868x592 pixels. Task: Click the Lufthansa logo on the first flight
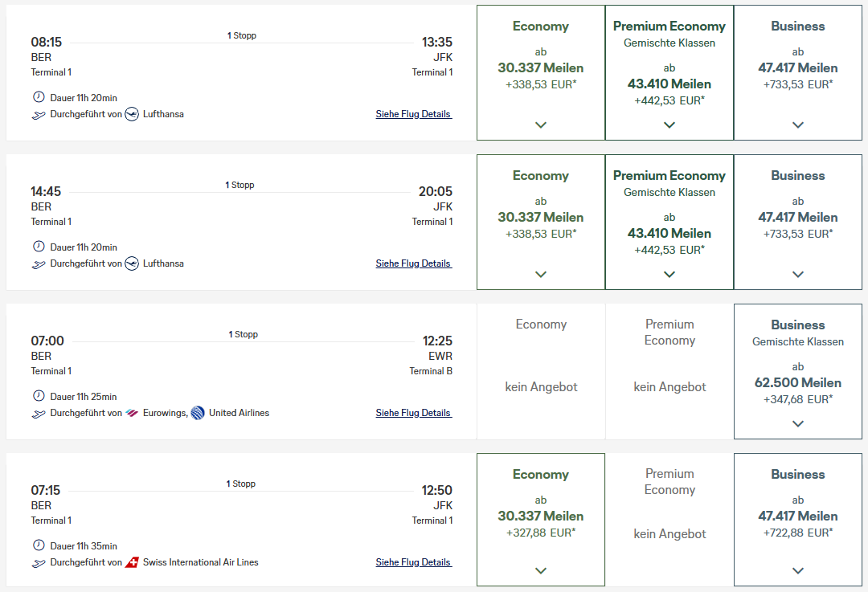[x=133, y=113]
